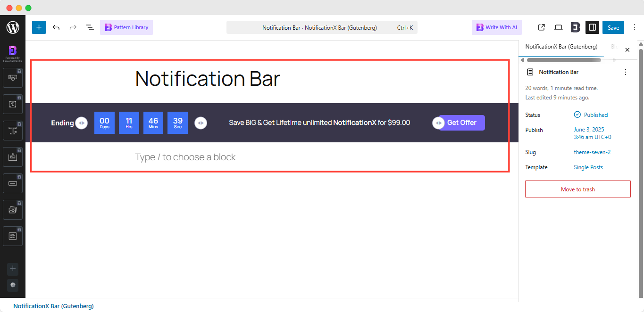This screenshot has height=312, width=644.
Task: Insert the large T heading block from sidebar
Action: (13, 130)
